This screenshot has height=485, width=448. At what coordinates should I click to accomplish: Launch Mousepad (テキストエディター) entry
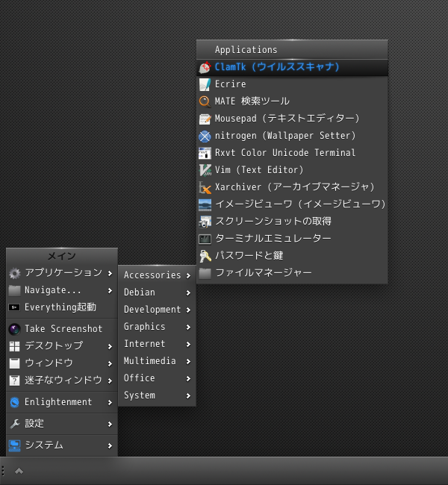[x=292, y=119]
